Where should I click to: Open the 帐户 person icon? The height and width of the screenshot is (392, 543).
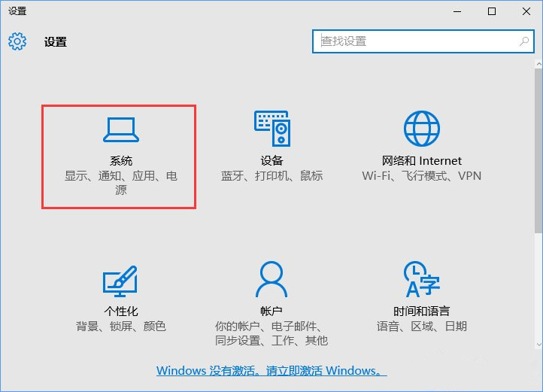[x=271, y=279]
